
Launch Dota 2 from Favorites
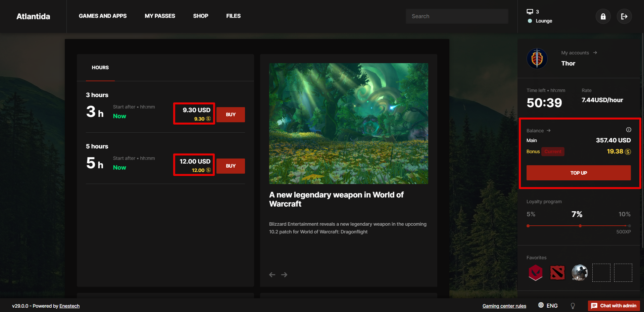coord(557,272)
